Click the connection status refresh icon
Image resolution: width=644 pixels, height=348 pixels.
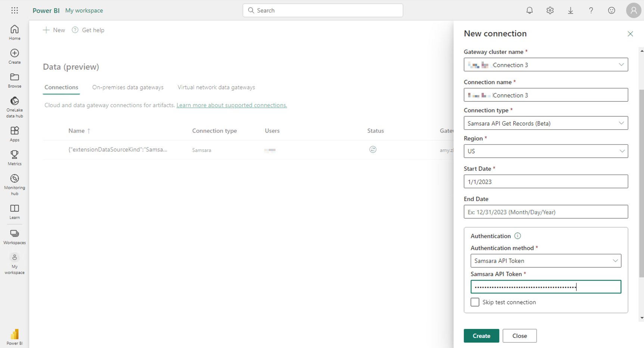[x=373, y=150]
